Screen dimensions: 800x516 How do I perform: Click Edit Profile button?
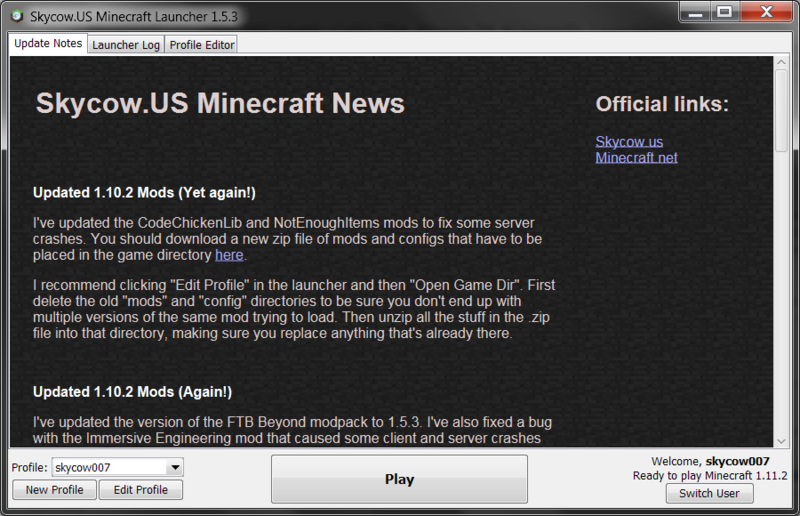pyautogui.click(x=141, y=490)
